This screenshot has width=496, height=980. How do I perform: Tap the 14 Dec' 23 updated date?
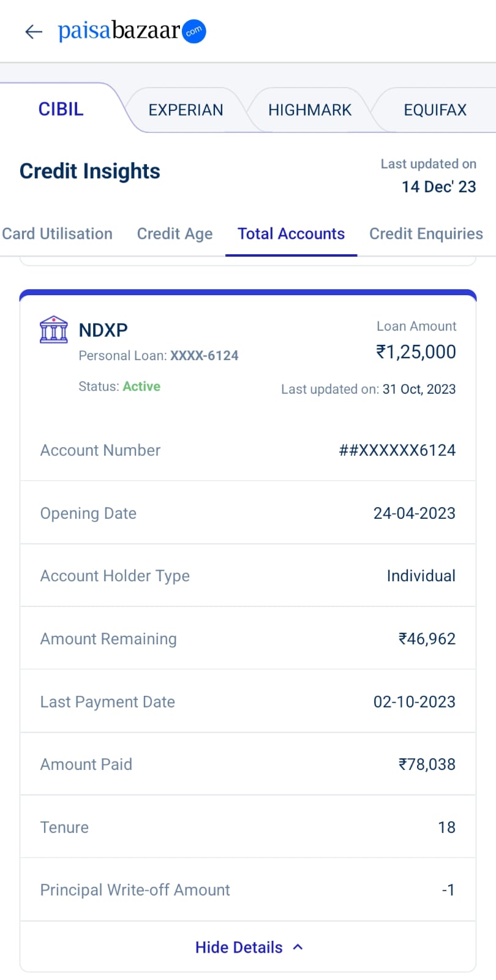438,187
